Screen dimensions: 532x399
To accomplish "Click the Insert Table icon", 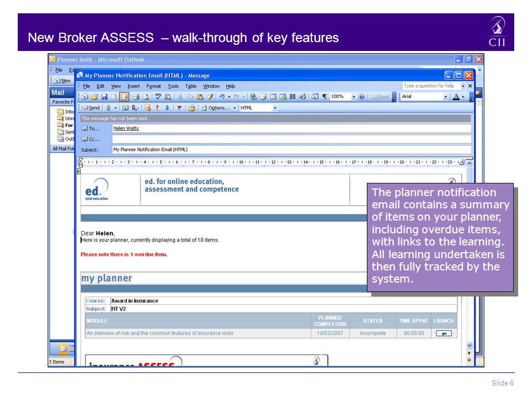I will [x=273, y=97].
